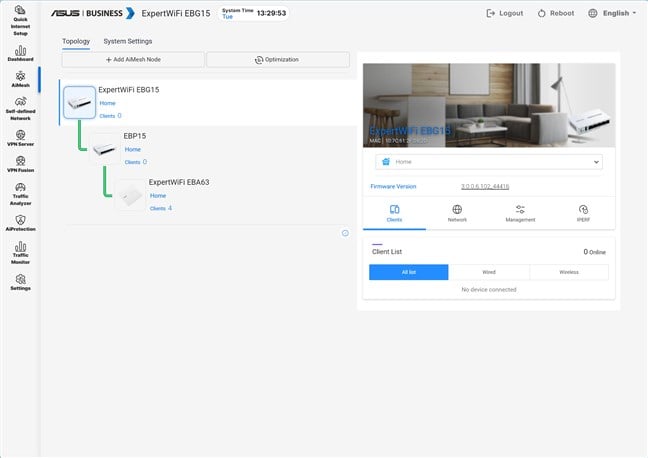The width and height of the screenshot is (648, 458).
Task: Click the Logout button
Action: coord(505,13)
